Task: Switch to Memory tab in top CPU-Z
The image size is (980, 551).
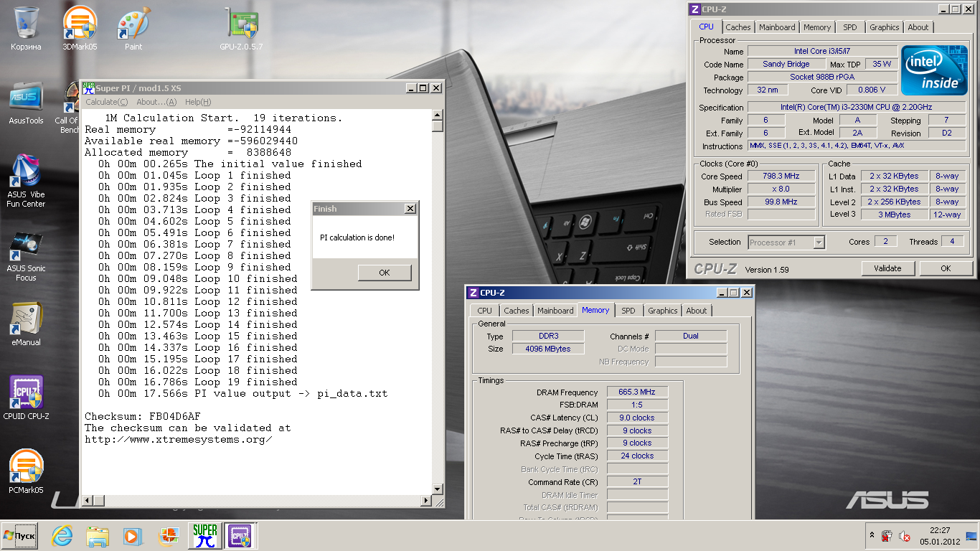Action: (x=817, y=27)
